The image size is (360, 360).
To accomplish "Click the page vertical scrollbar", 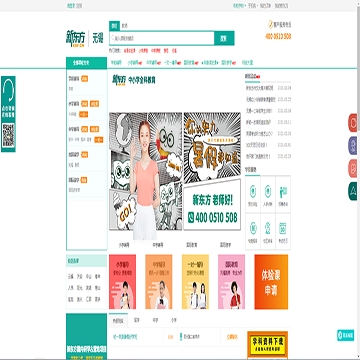I will coord(358,180).
